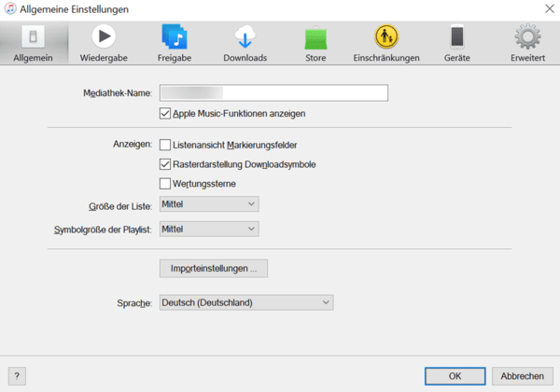The height and width of the screenshot is (392, 560).
Task: Open the Einschränkungen parental controls
Action: coord(386,43)
